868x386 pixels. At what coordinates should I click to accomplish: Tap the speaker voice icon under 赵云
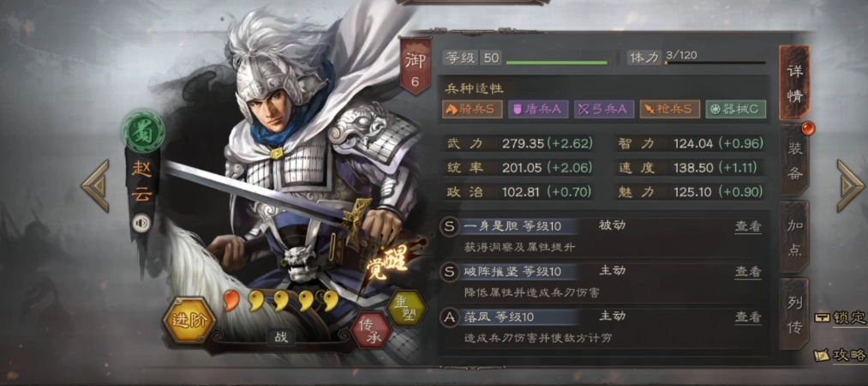(142, 223)
